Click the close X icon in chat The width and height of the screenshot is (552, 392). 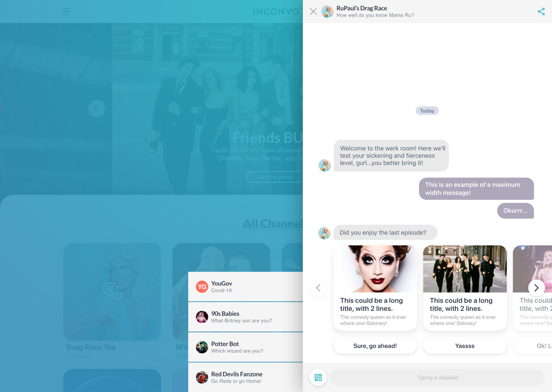point(313,11)
